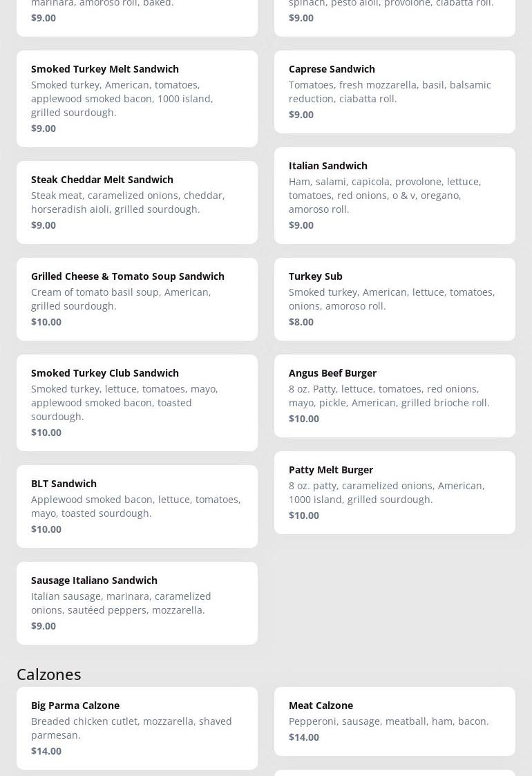This screenshot has height=776, width=532.
Task: Click the $8.00 Turkey Sub price
Action: coord(301,322)
